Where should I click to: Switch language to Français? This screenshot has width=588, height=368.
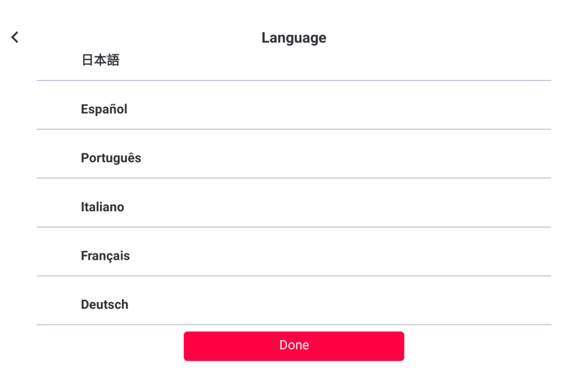click(105, 256)
